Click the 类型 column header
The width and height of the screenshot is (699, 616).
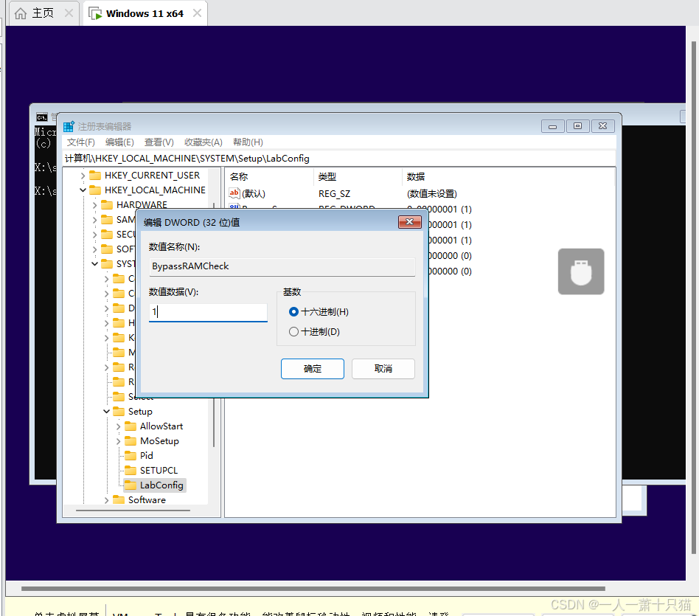[358, 176]
